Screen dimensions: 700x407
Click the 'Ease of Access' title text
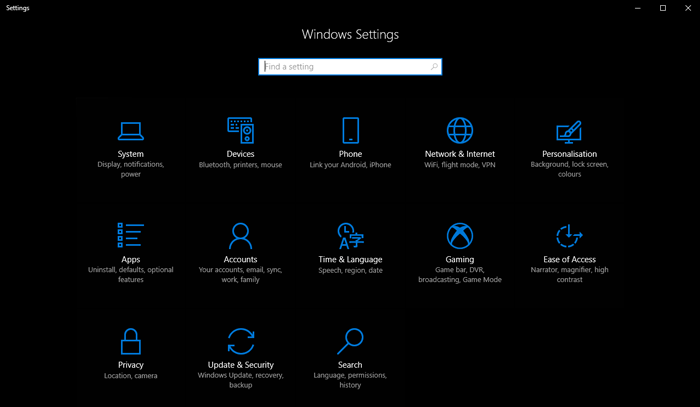pos(569,259)
